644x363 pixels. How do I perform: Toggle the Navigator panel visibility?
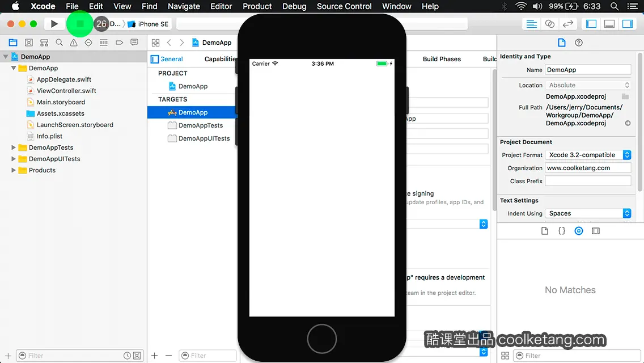point(591,24)
